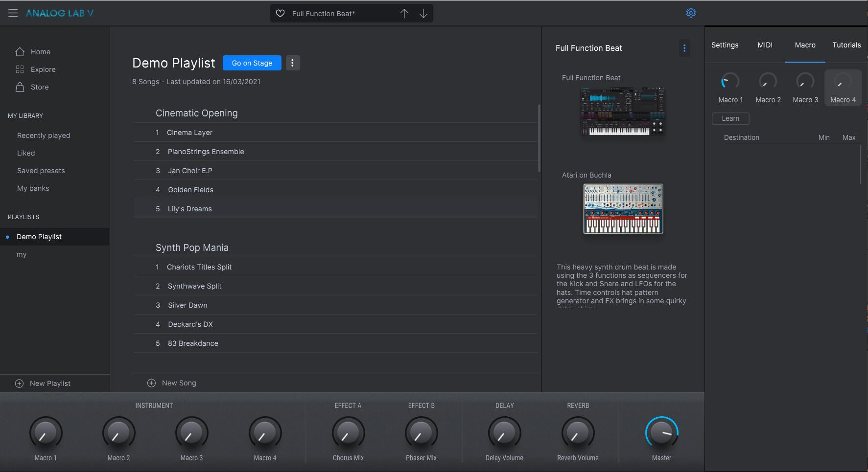Viewport: 868px width, 472px height.
Task: Select Macro 3 in side panel
Action: pos(805,88)
